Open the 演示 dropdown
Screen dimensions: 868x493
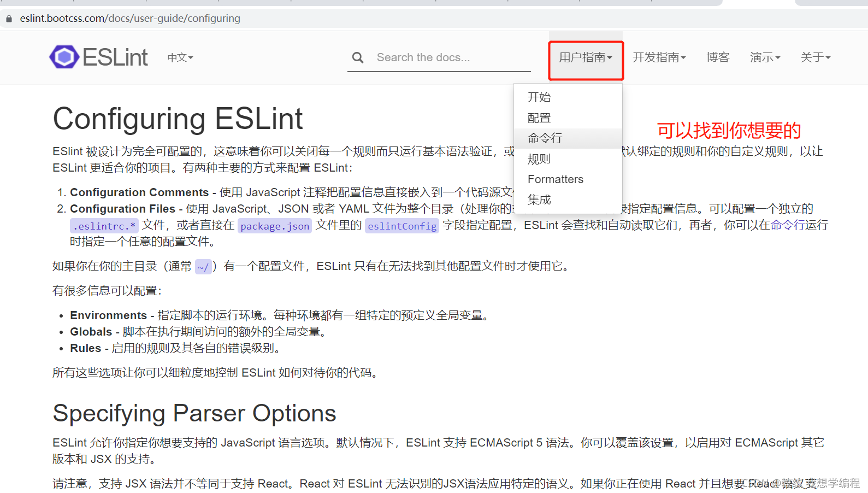click(x=765, y=57)
